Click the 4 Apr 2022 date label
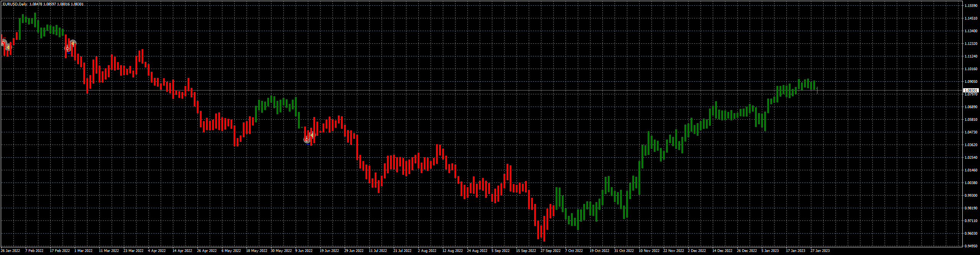 (157, 251)
